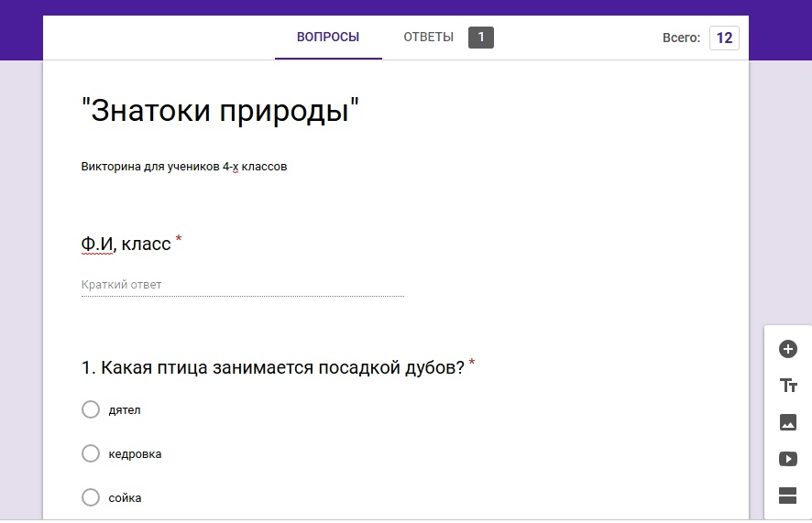
Task: Switch to the ВОПРОСЫ tab
Action: pyautogui.click(x=328, y=38)
